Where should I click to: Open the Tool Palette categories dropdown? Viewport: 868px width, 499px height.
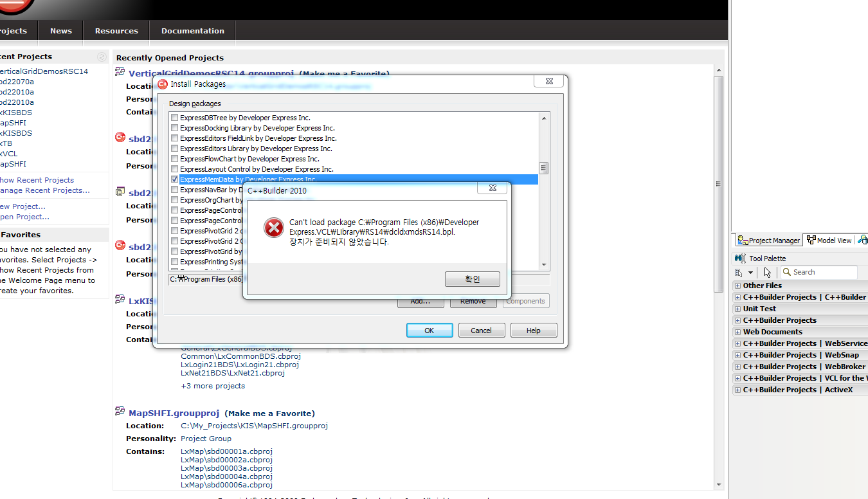pyautogui.click(x=750, y=273)
